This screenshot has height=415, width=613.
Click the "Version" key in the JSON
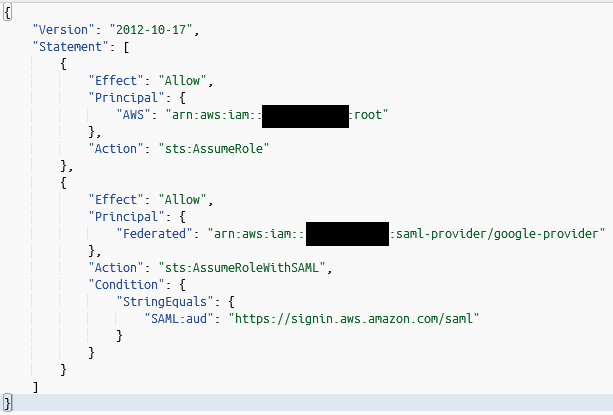pos(61,28)
